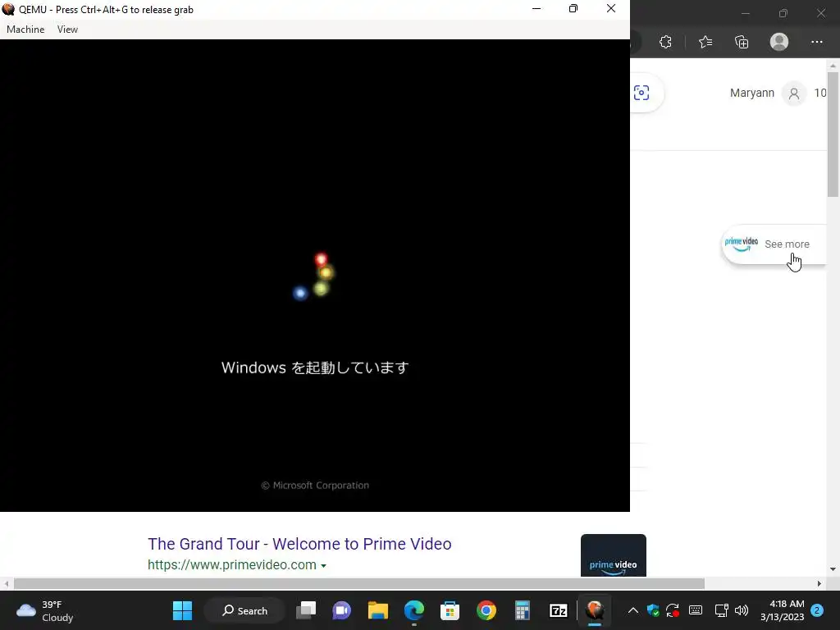
Task: Switch to Microsoft Edge in taskbar
Action: [x=414, y=610]
